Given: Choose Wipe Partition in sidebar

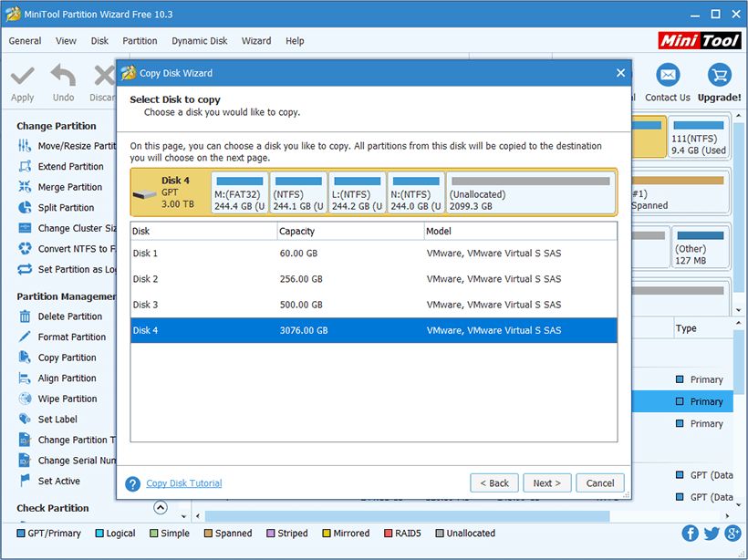Looking at the screenshot, I should coord(57,399).
